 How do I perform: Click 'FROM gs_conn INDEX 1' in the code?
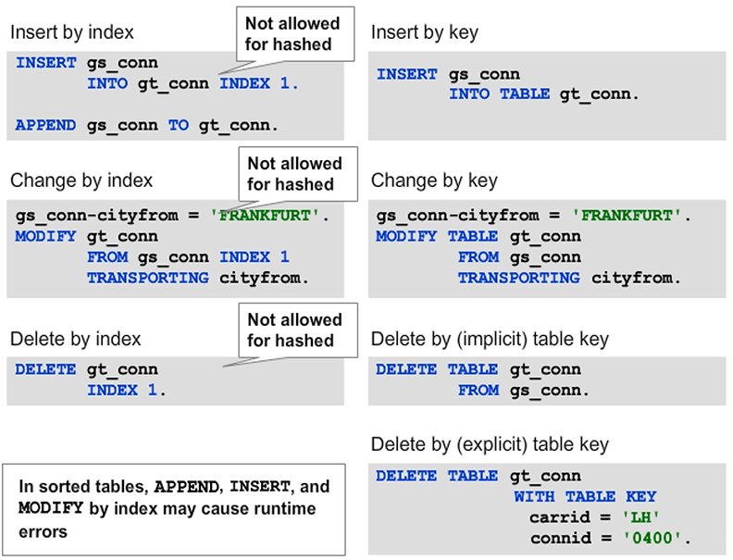point(188,256)
